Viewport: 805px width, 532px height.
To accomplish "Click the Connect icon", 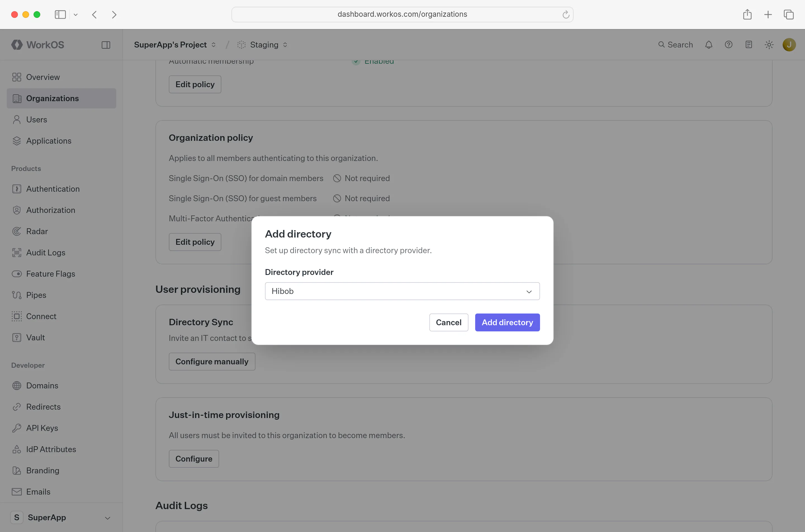I will (x=16, y=316).
